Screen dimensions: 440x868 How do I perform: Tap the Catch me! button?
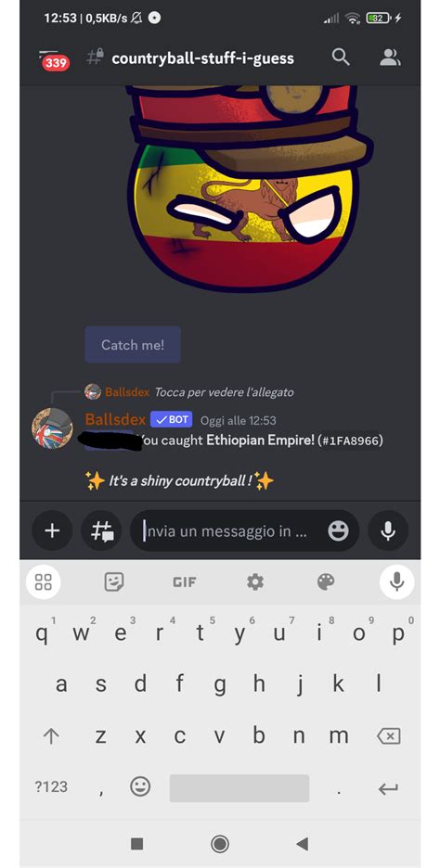pyautogui.click(x=133, y=344)
